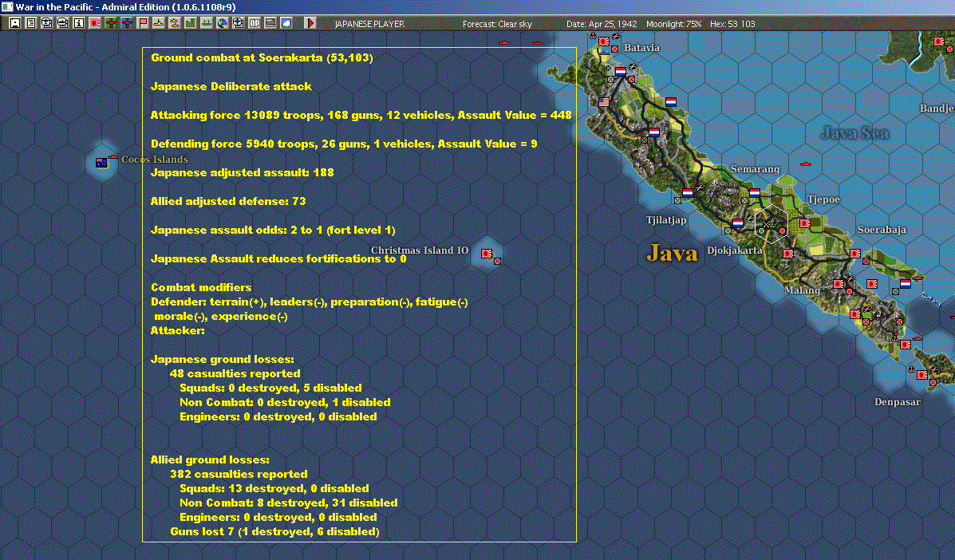Image resolution: width=955 pixels, height=560 pixels.
Task: Click the white-outlined Soerakarta combat hex
Action: tap(771, 224)
